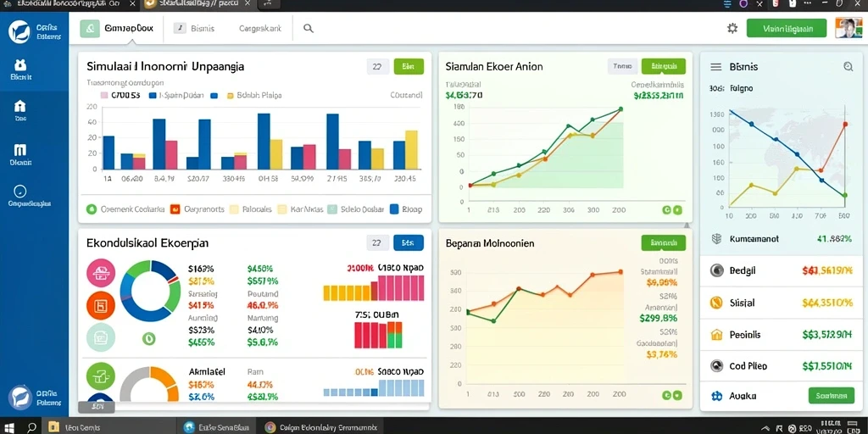868x434 pixels.
Task: Expand the Tnmo selector in Siamulan panel
Action: [x=622, y=66]
